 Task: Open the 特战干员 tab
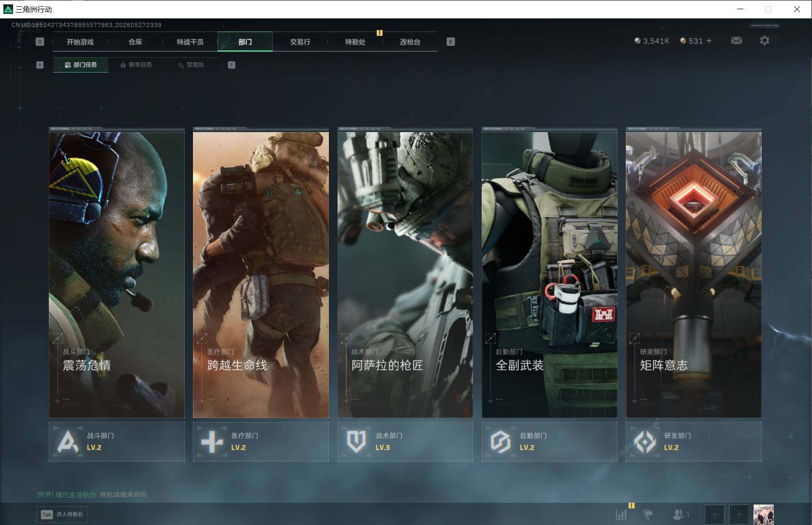190,42
